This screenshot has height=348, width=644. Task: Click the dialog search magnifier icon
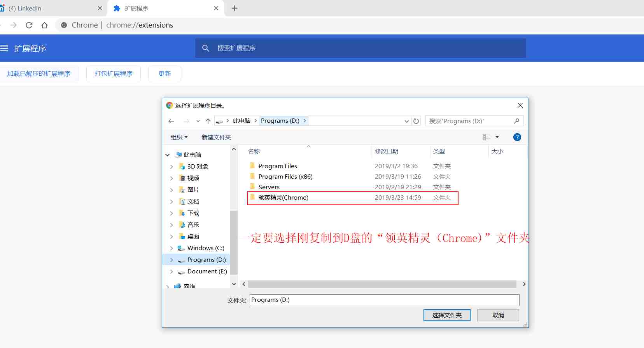[516, 121]
